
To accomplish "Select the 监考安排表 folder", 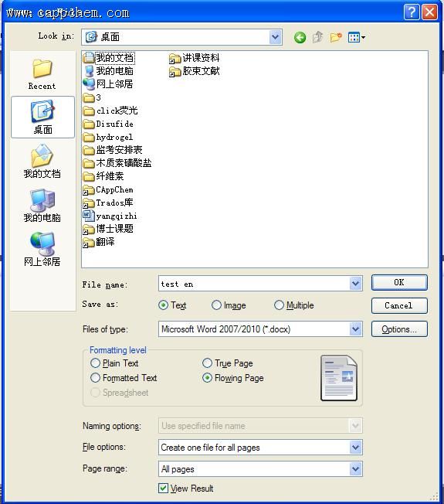I will point(113,150).
